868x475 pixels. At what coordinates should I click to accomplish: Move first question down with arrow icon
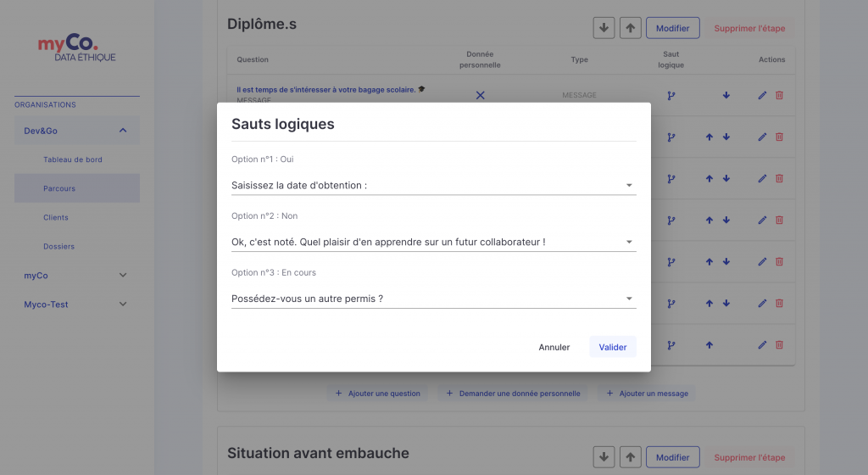[x=726, y=95]
